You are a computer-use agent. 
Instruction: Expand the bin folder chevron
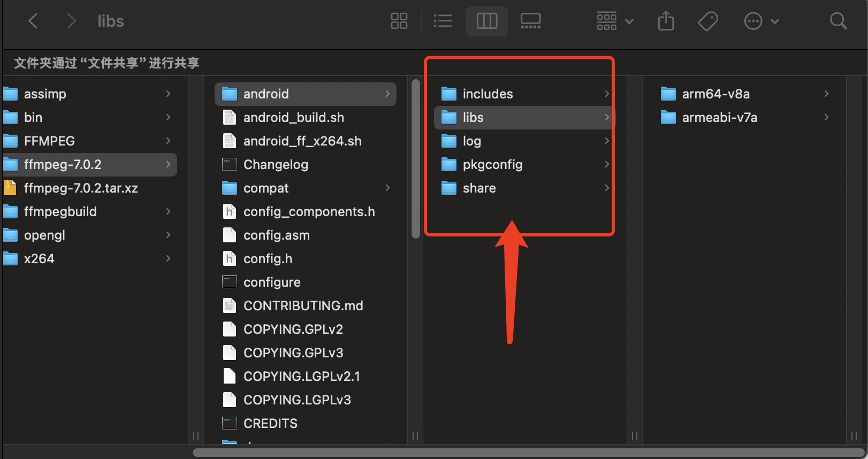click(x=168, y=118)
